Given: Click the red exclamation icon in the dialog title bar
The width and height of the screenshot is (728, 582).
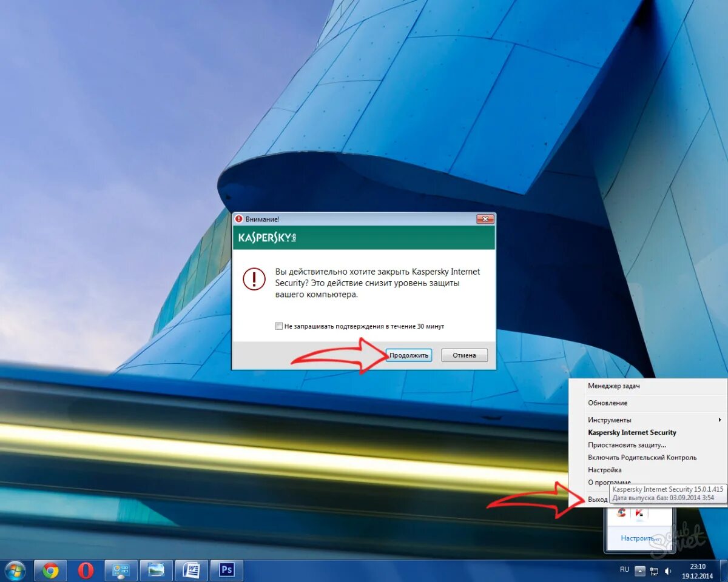Looking at the screenshot, I should (x=239, y=219).
